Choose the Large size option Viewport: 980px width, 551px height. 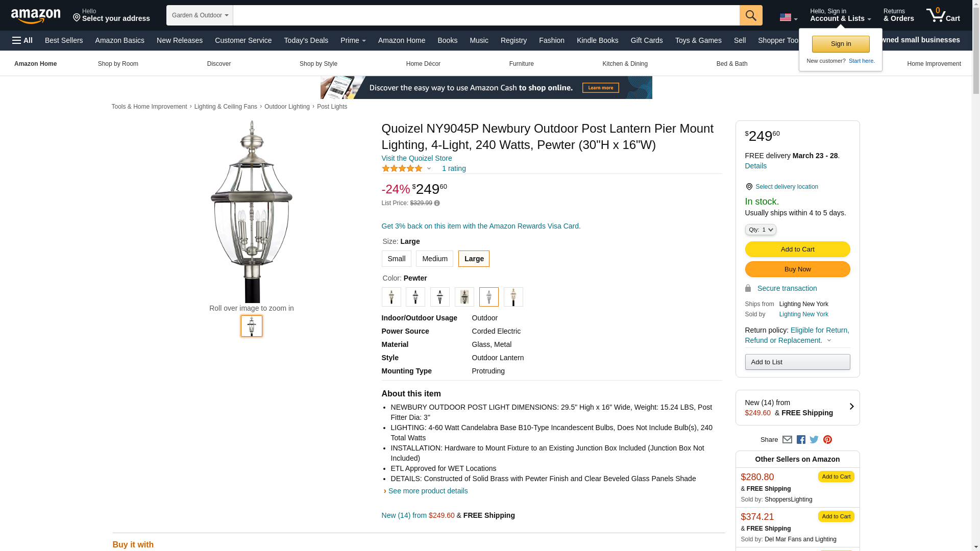[x=474, y=259]
